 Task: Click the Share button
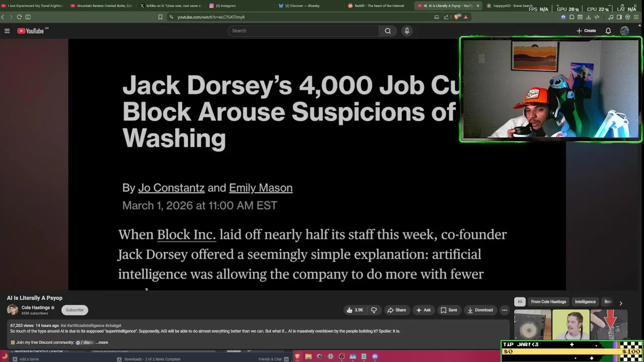tap(396, 310)
